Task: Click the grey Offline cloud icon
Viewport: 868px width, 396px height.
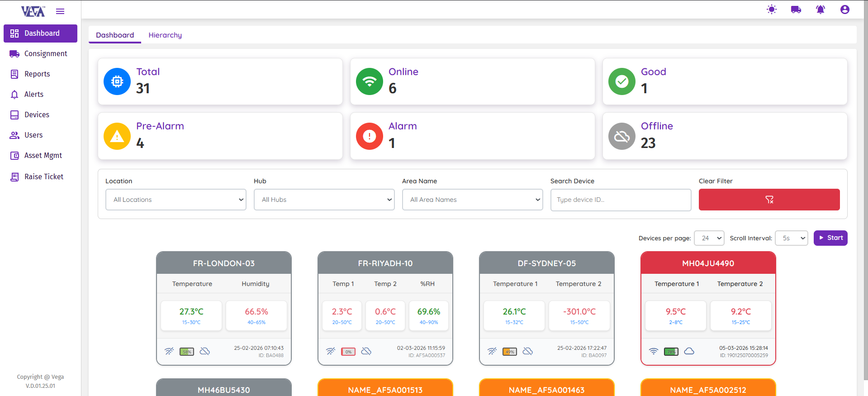Action: click(x=622, y=136)
